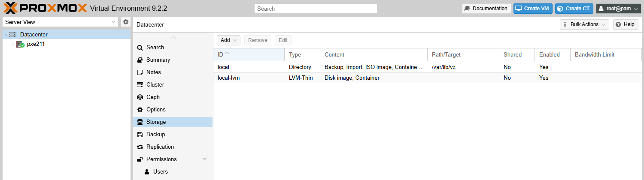Click the Backup, Import, ISO image cell
Screen dimensions: 644x180
tap(374, 67)
